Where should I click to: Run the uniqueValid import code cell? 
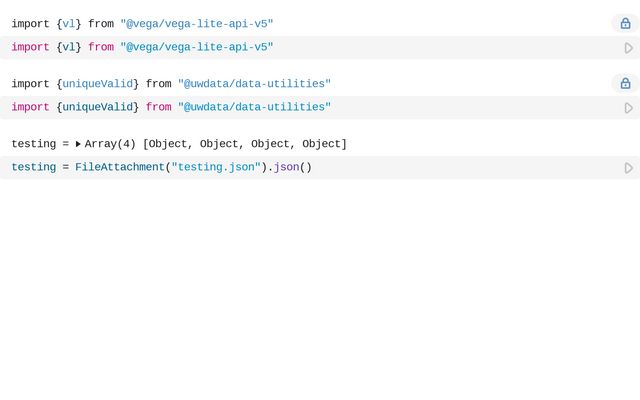coord(628,107)
